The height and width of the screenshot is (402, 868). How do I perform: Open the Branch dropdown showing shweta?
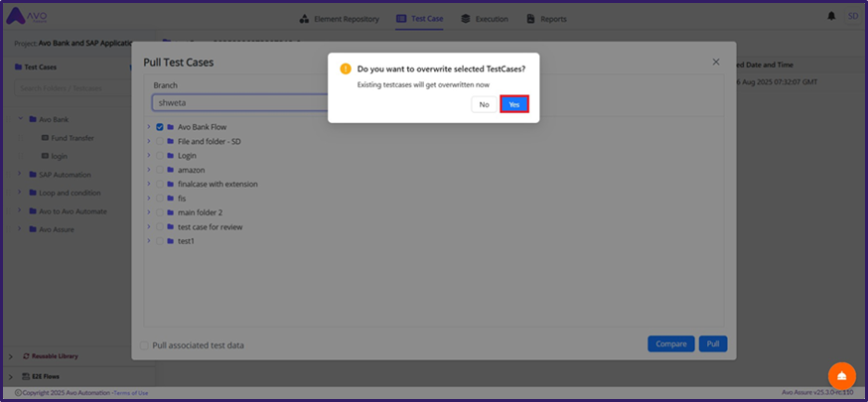coord(238,102)
